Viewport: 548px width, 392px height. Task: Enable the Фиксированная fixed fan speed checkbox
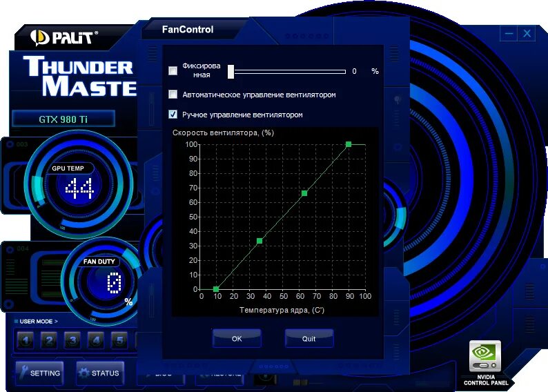(x=173, y=71)
